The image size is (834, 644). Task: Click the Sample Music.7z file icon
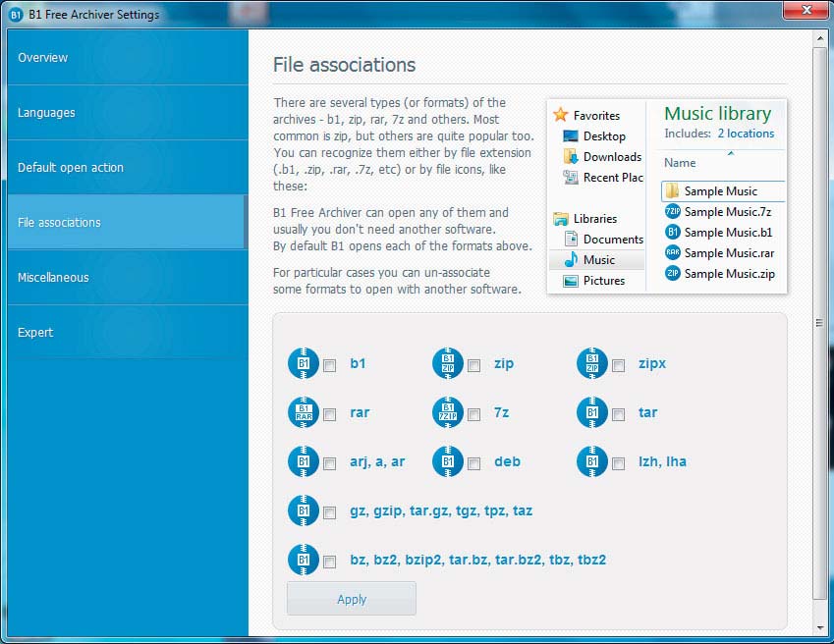[672, 211]
